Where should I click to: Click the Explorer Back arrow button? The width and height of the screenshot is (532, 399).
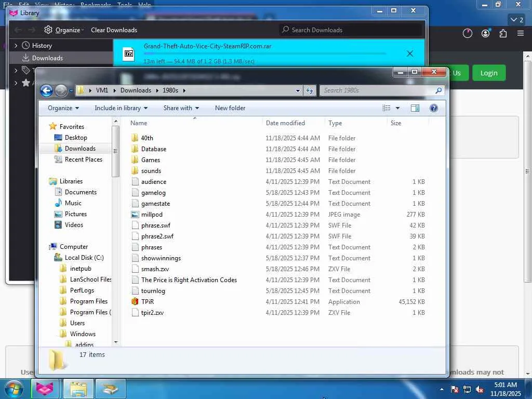(x=46, y=90)
